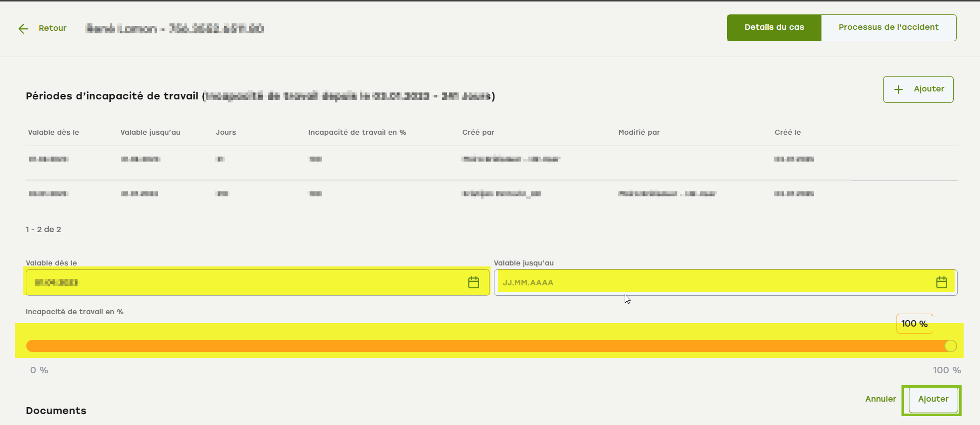Click the Créé par column header
The height and width of the screenshot is (425, 980).
coord(478,132)
